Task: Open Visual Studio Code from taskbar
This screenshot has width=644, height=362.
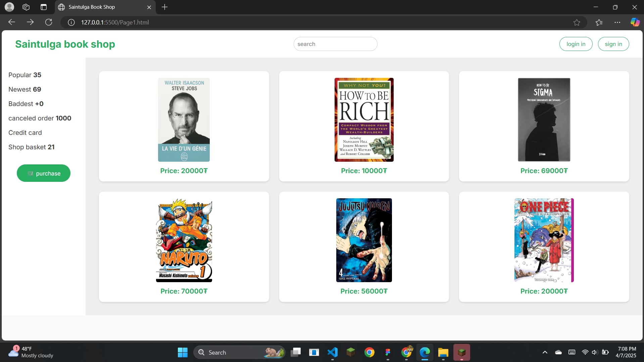Action: [333, 352]
